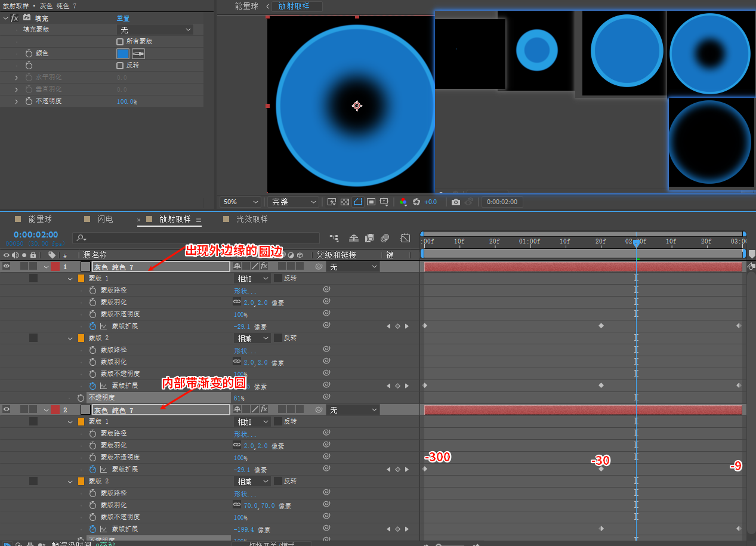Click the orange color swatch of layer 1 蒙版 1
The image size is (756, 546).
tap(81, 278)
